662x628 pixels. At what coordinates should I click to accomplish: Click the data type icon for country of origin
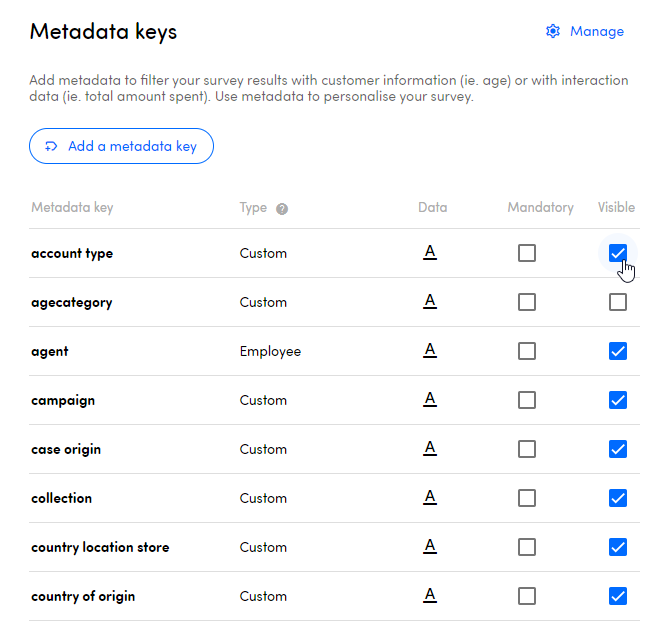pyautogui.click(x=430, y=595)
